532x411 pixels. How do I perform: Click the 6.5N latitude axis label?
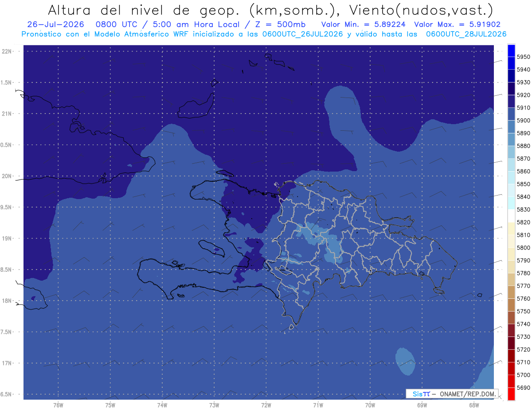(7, 394)
